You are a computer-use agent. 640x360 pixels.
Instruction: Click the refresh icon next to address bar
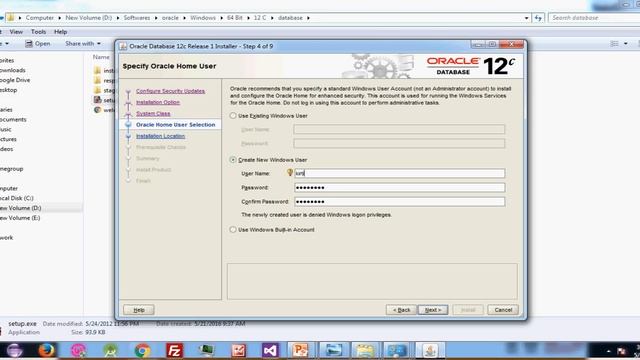pyautogui.click(x=538, y=18)
